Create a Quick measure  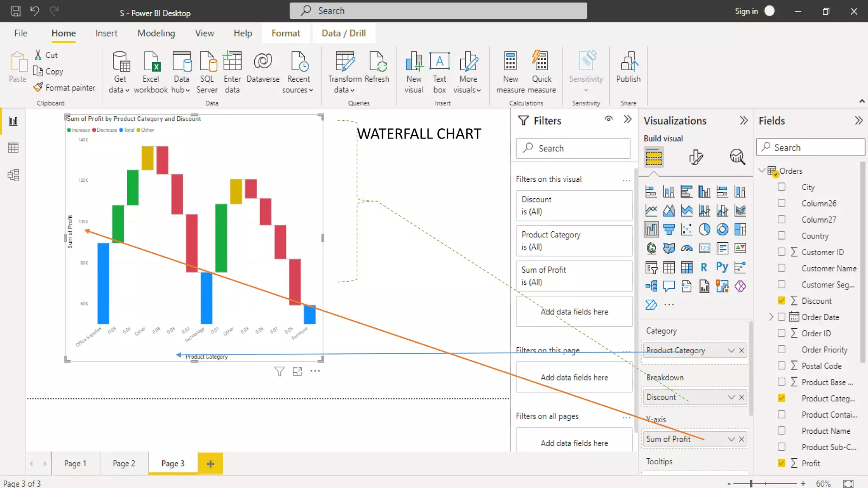click(x=541, y=72)
